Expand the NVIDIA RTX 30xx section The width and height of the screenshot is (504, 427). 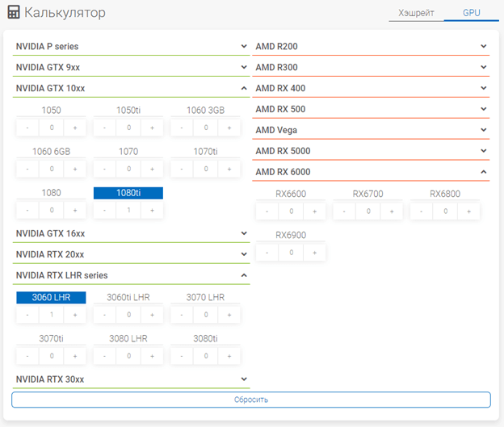click(x=131, y=379)
